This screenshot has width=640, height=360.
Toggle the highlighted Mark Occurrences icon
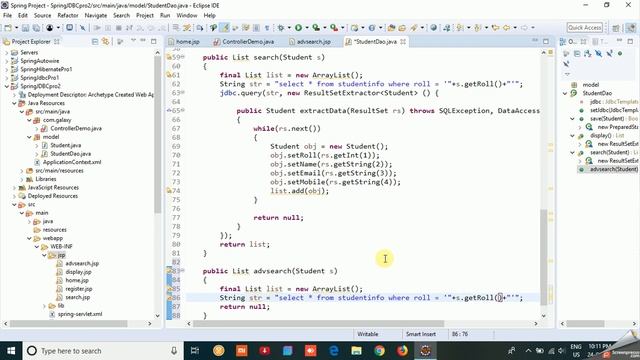coord(224,28)
